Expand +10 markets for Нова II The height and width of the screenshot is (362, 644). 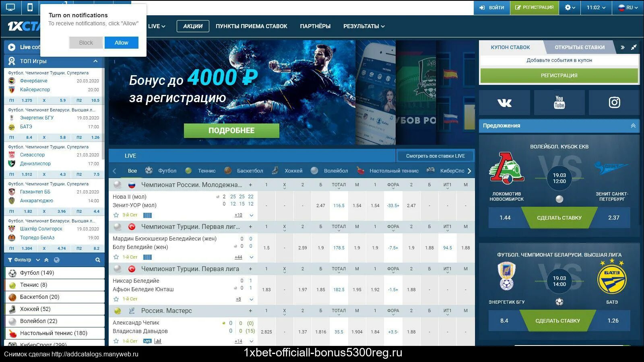pyautogui.click(x=239, y=215)
